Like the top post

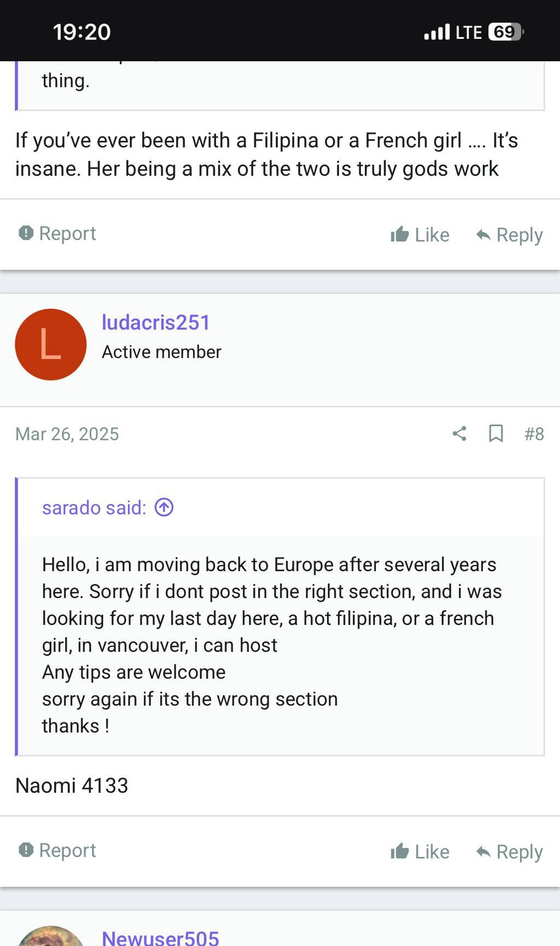420,235
